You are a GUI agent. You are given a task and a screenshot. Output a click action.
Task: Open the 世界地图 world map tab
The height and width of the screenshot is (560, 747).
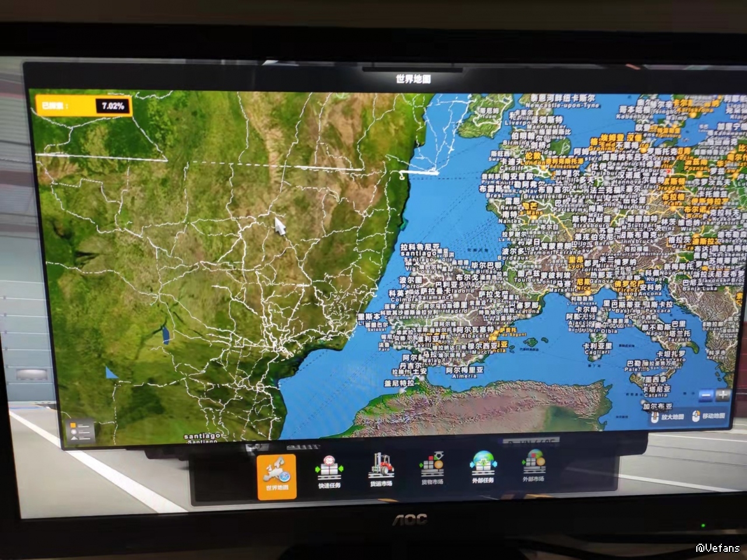pos(276,477)
